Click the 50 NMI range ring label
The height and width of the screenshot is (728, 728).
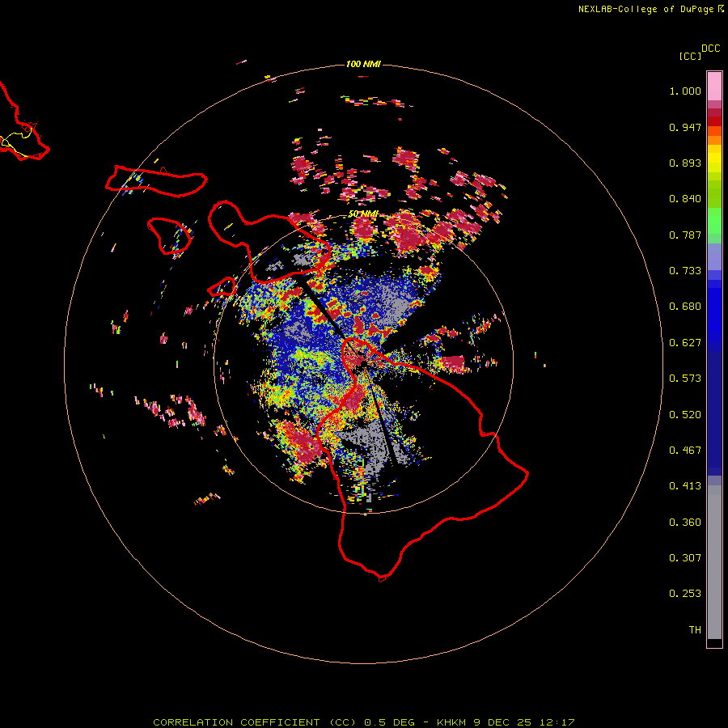(x=363, y=214)
